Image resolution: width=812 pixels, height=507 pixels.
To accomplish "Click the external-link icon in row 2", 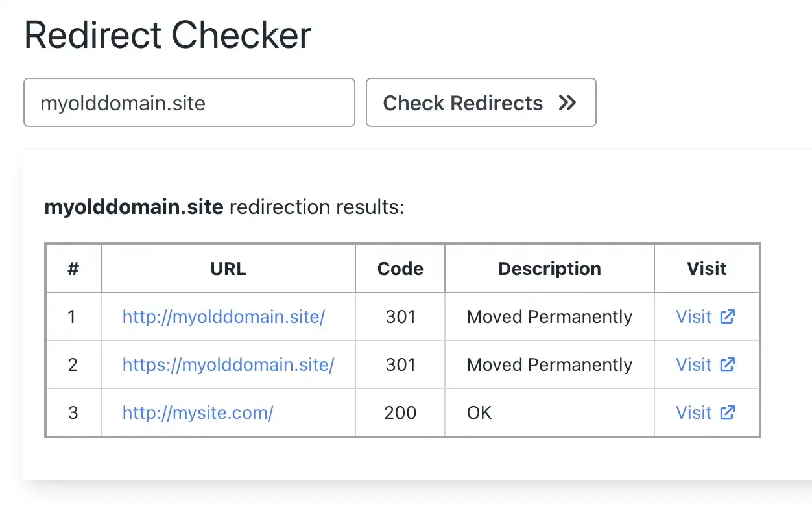I will click(728, 364).
